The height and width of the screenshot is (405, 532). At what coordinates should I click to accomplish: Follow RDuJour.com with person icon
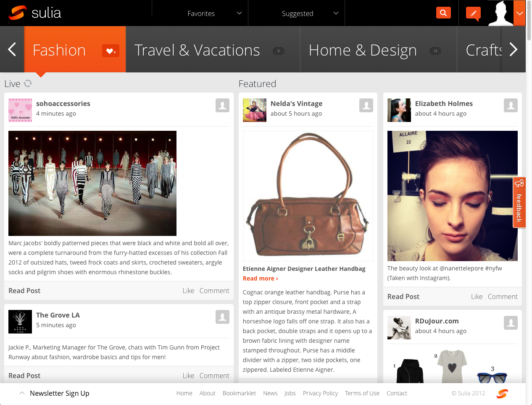[511, 323]
